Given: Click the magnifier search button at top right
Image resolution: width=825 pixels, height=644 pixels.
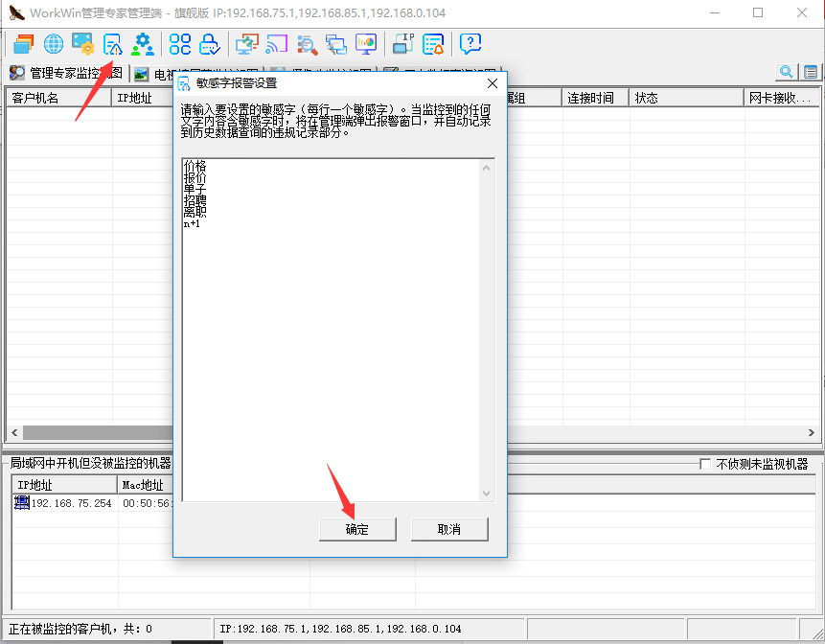Looking at the screenshot, I should tap(786, 72).
